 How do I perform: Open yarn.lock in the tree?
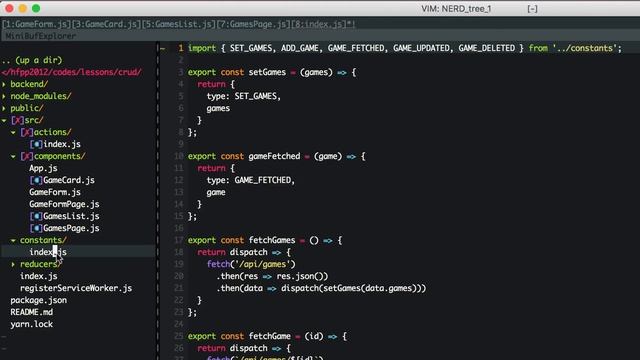(x=31, y=324)
